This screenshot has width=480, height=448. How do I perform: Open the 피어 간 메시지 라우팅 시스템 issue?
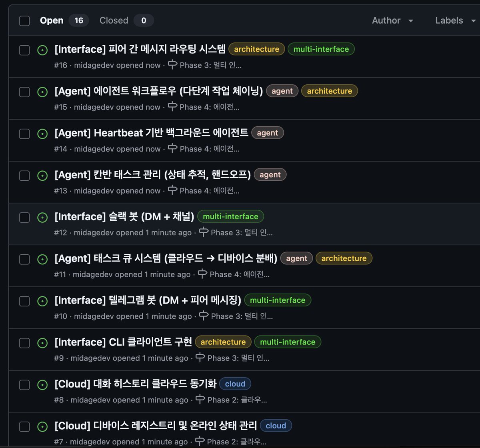point(140,49)
